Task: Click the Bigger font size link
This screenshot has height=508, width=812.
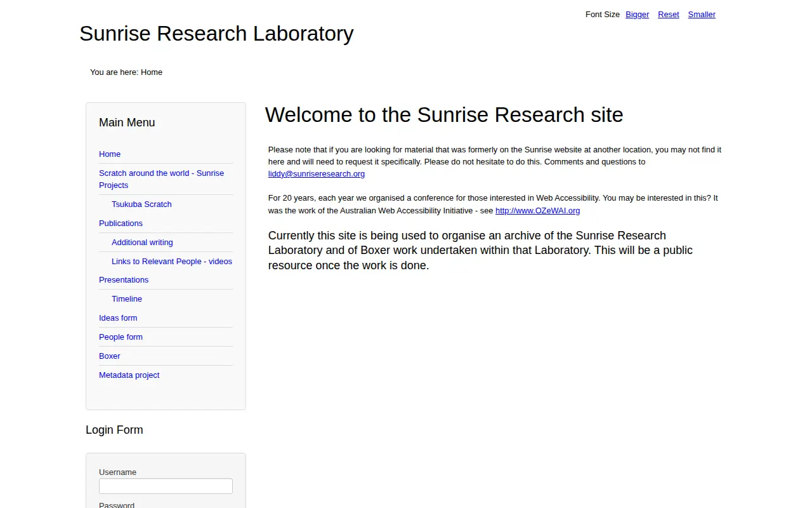Action: click(637, 15)
